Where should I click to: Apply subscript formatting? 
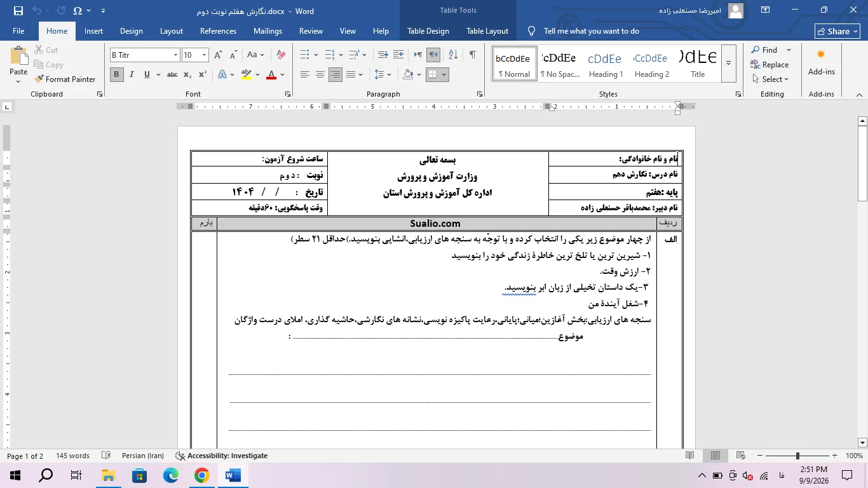coord(187,74)
